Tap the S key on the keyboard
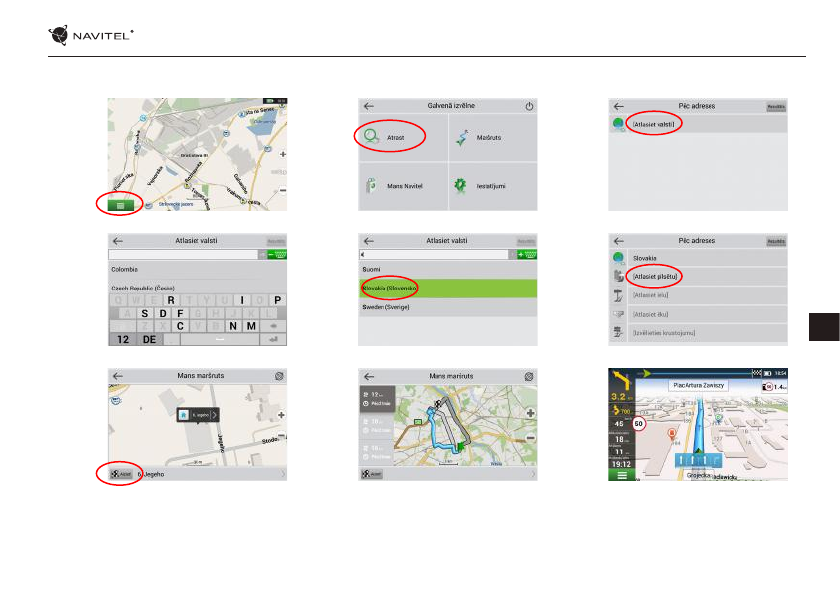 145,313
